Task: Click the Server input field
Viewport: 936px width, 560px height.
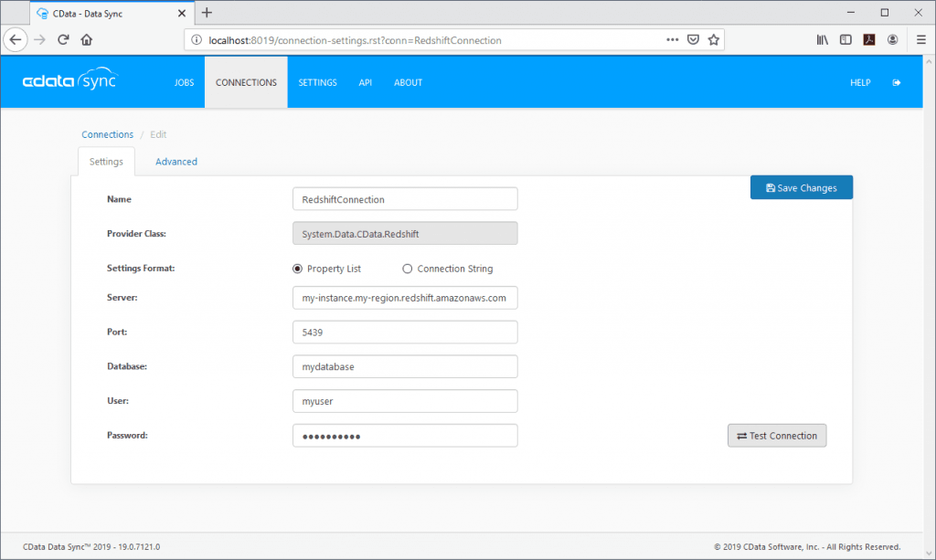Action: pos(405,298)
